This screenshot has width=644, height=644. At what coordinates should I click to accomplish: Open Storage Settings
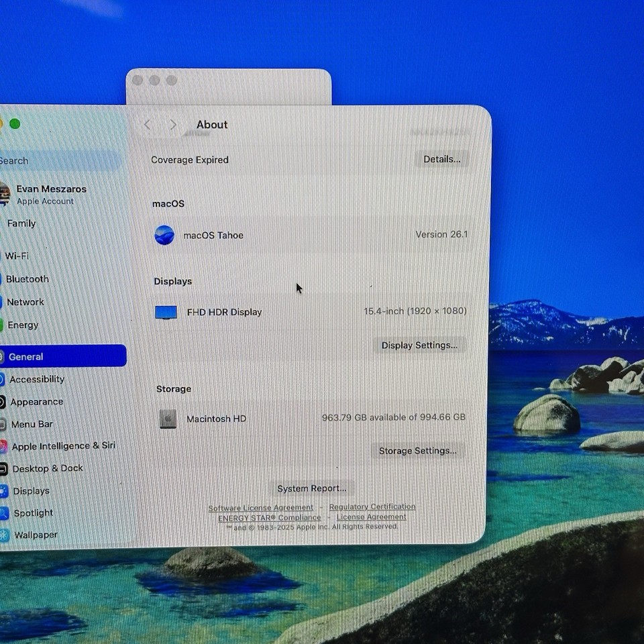click(417, 451)
